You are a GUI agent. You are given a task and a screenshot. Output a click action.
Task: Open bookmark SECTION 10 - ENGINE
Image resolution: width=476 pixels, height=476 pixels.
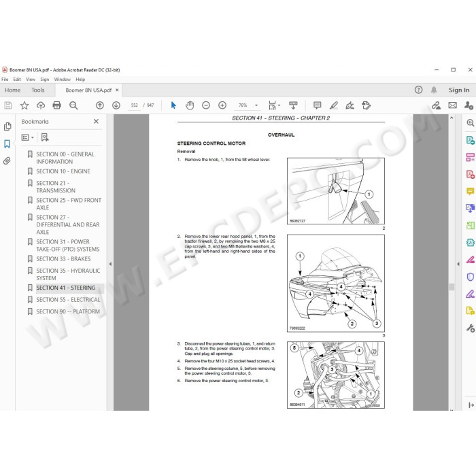(x=63, y=171)
